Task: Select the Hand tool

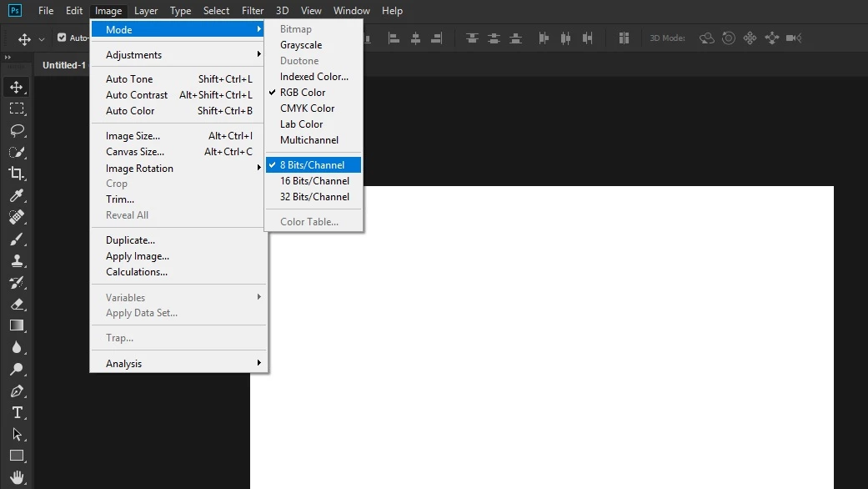Action: pyautogui.click(x=17, y=477)
